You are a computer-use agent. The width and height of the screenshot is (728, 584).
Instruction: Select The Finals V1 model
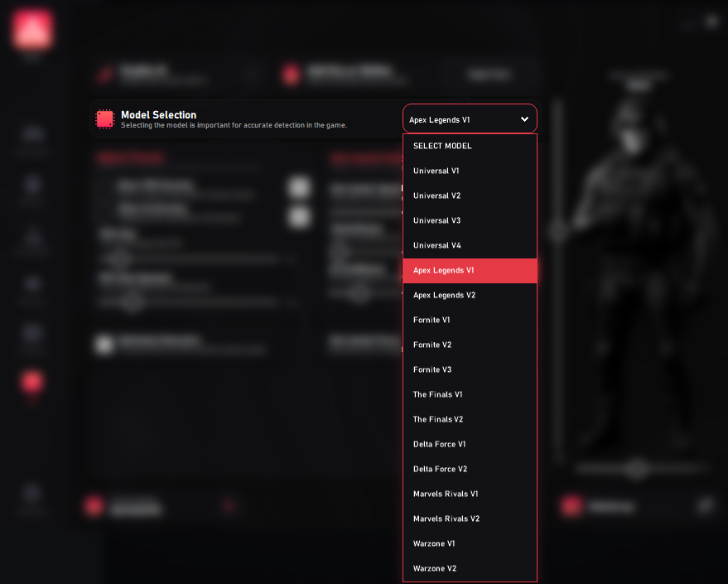470,394
